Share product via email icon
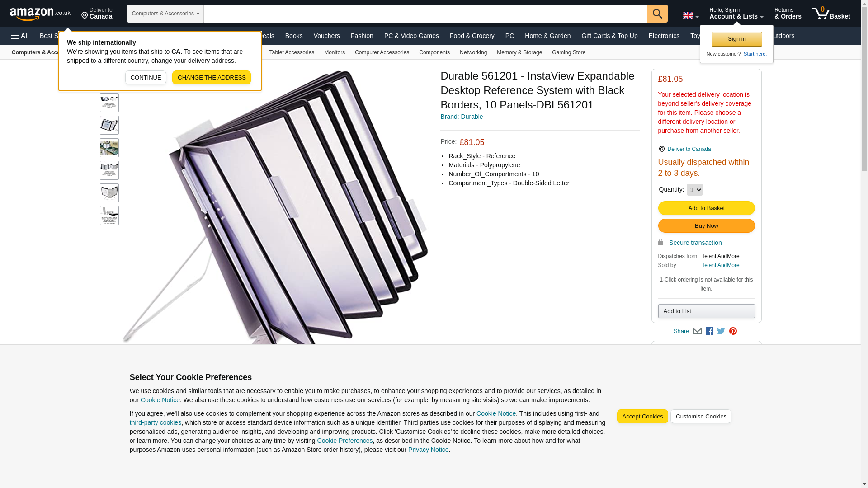This screenshot has width=868, height=488. pyautogui.click(x=697, y=331)
